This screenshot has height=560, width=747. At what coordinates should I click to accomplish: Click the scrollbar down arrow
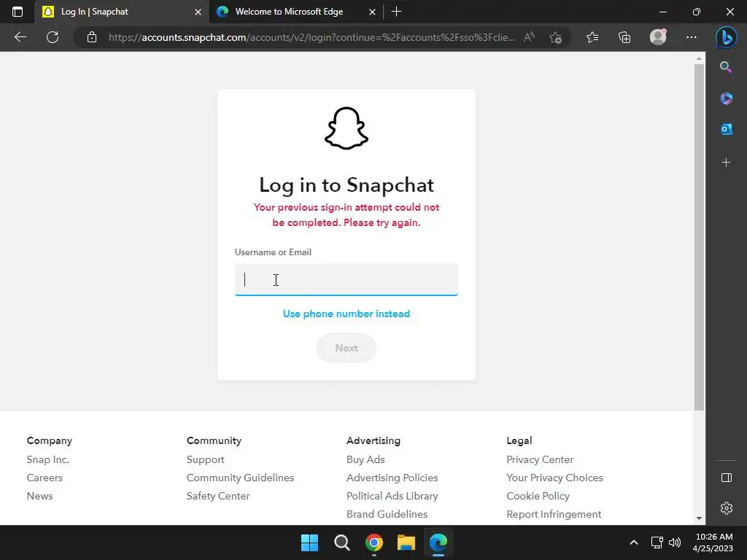[x=699, y=518]
